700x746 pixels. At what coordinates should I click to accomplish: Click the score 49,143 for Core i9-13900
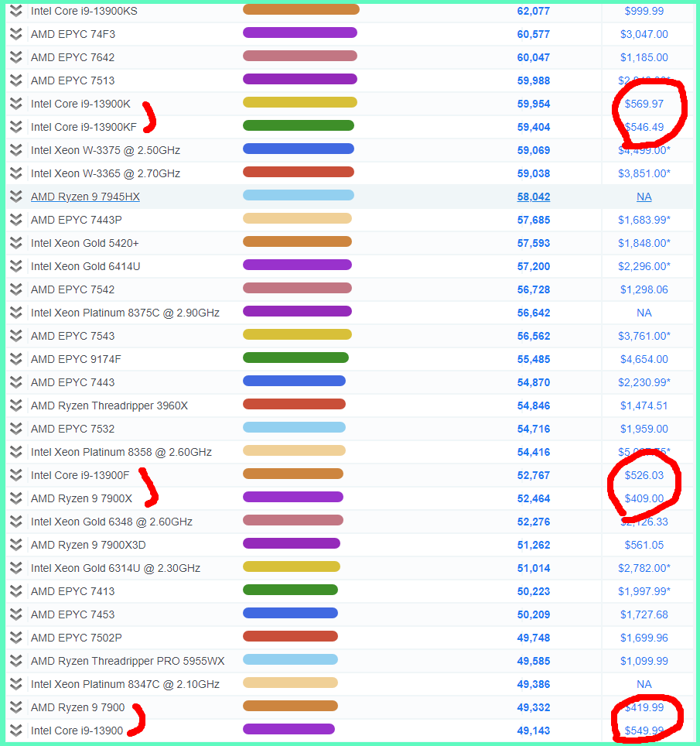534,731
